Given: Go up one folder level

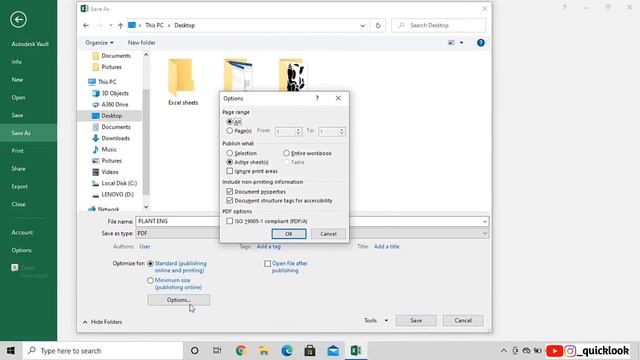Looking at the screenshot, I should point(120,25).
